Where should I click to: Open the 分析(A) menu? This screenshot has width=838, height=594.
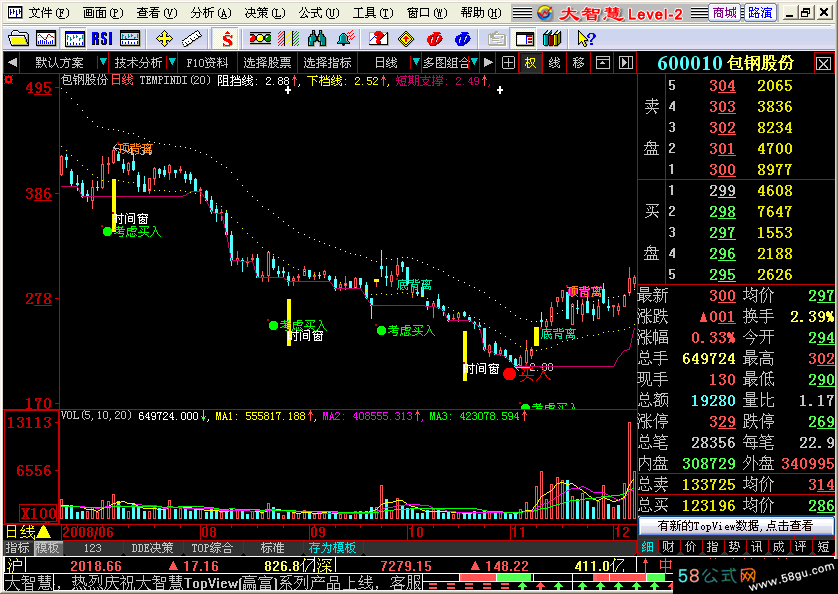point(211,13)
